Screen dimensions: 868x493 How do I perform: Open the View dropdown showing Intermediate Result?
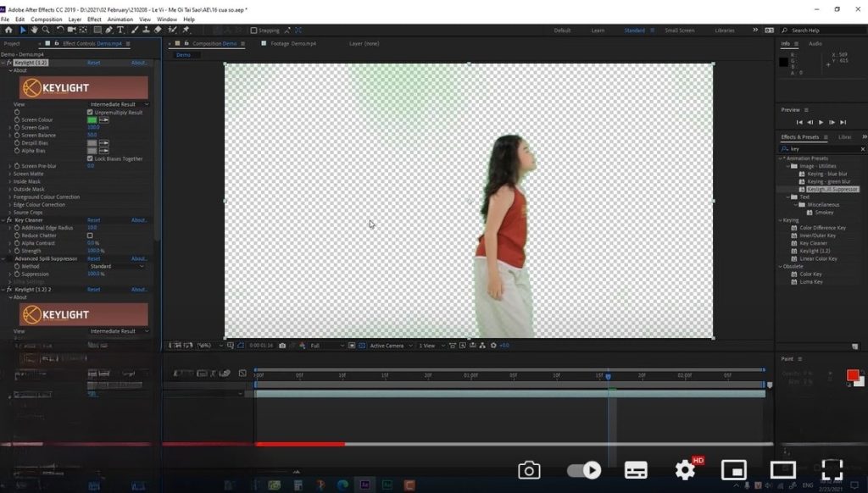[x=114, y=103]
